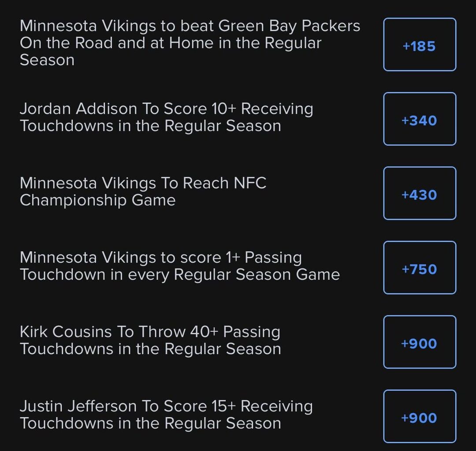Image resolution: width=476 pixels, height=451 pixels.
Task: Open the Vikings beat Packers home and road bet
Action: click(x=190, y=43)
